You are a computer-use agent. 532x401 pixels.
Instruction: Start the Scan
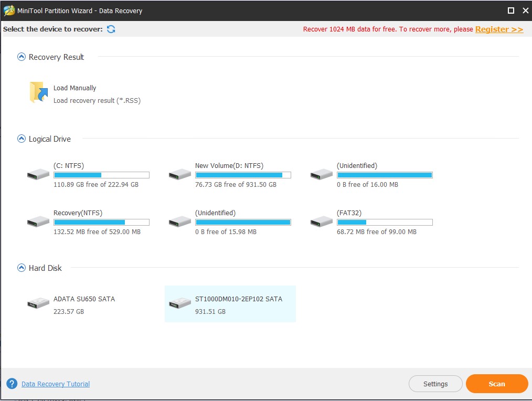pos(497,384)
